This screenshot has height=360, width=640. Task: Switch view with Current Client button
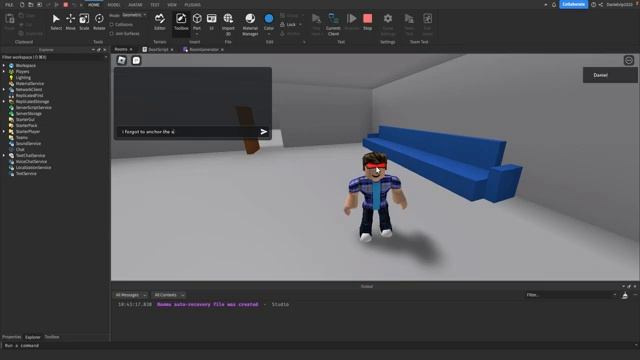tap(333, 24)
